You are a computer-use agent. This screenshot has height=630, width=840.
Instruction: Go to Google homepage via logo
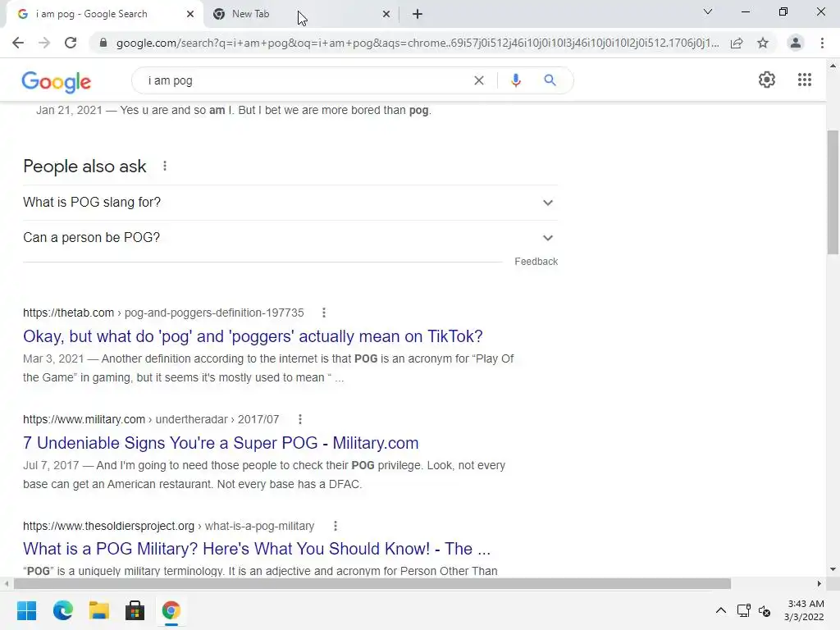coord(57,81)
